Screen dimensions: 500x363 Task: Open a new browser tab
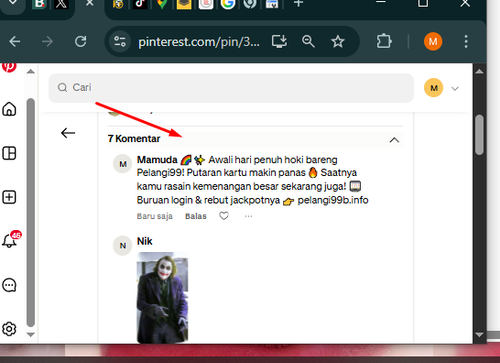298,3
